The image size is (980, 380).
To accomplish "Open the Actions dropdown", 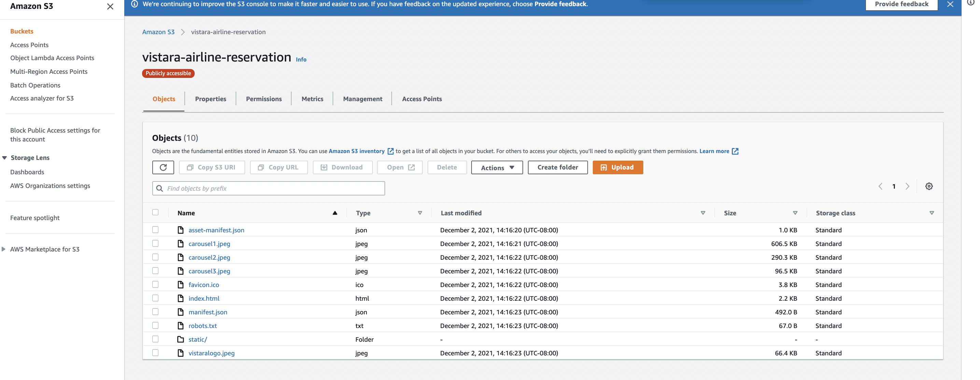I will pyautogui.click(x=496, y=167).
